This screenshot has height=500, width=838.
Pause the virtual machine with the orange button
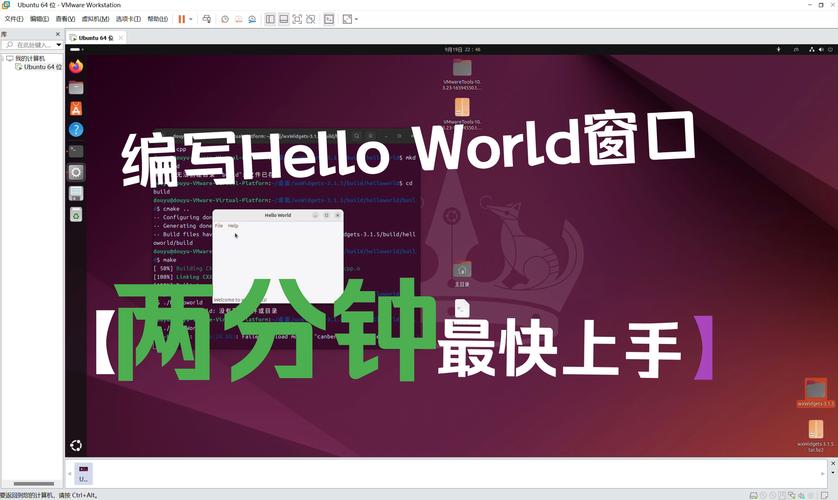182,19
